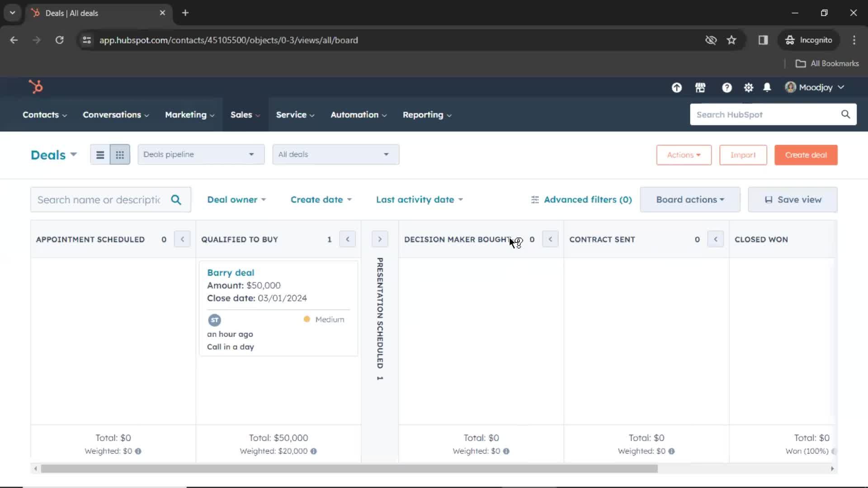The width and height of the screenshot is (868, 488).
Task: Click the help question mark icon
Action: tap(726, 88)
